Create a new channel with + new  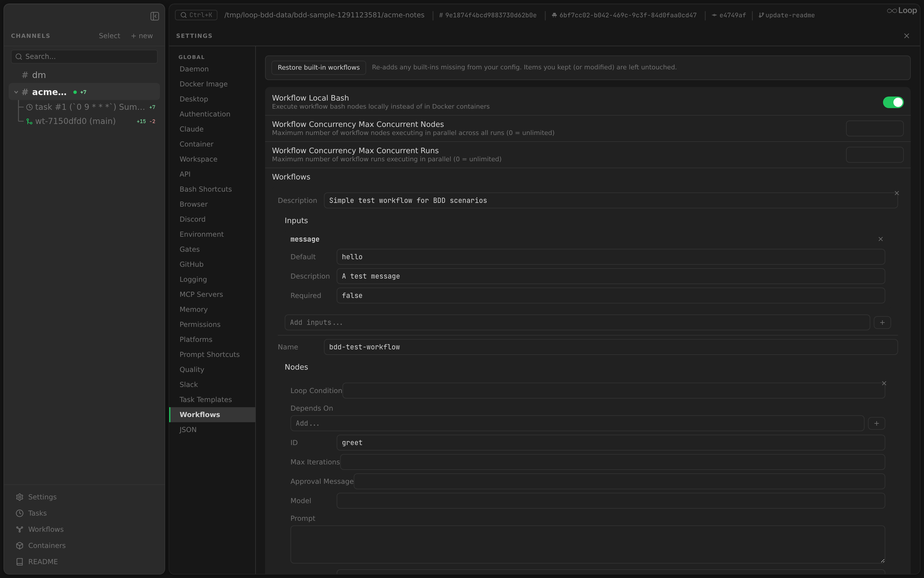coord(142,36)
